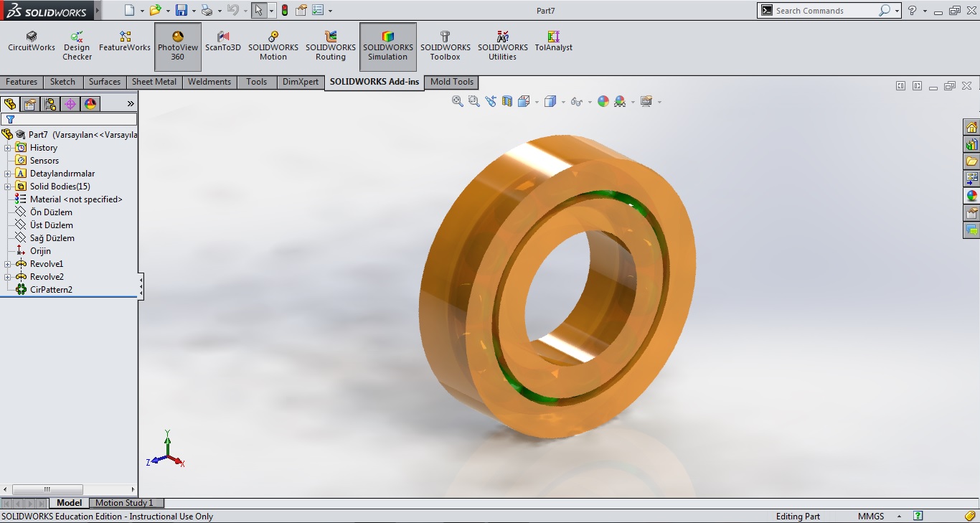
Task: Expand the Display Style dropdown arrow
Action: coord(563,102)
